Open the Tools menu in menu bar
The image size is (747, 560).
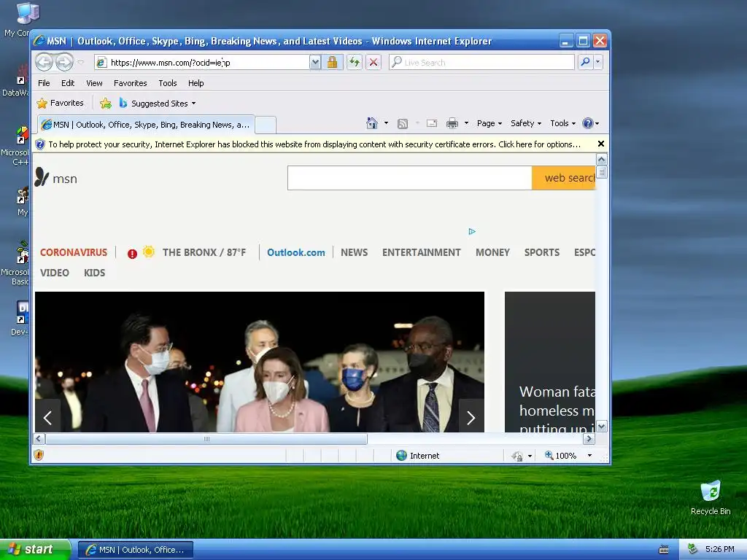[x=168, y=83]
